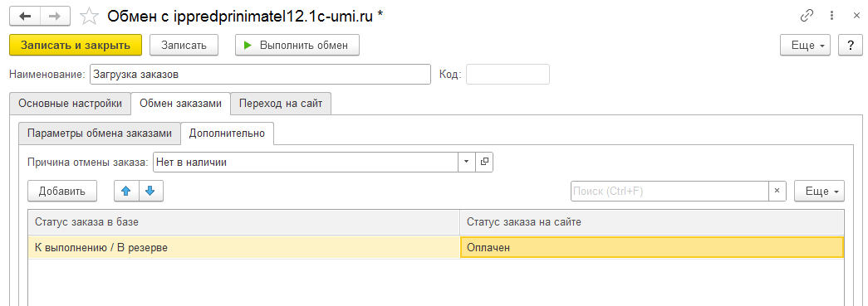Click Записать и закрыть button
The image size is (868, 306).
point(76,46)
